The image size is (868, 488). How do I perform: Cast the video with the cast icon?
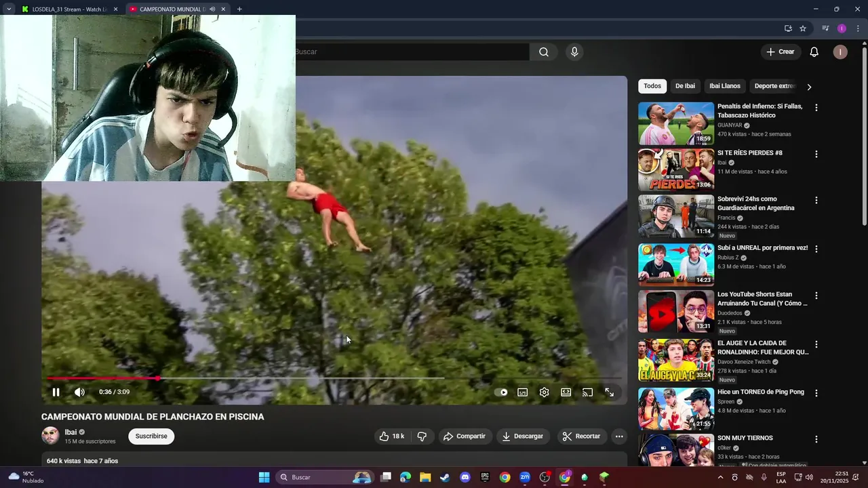587,392
